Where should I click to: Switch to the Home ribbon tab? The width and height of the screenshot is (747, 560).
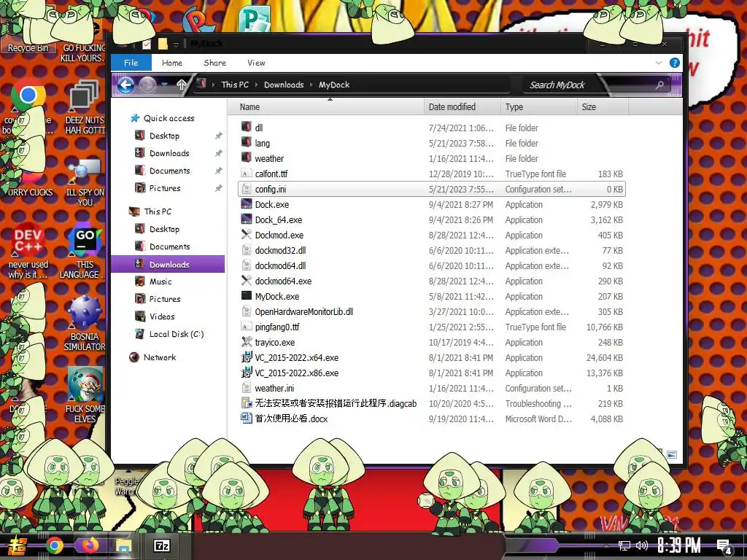pos(172,63)
